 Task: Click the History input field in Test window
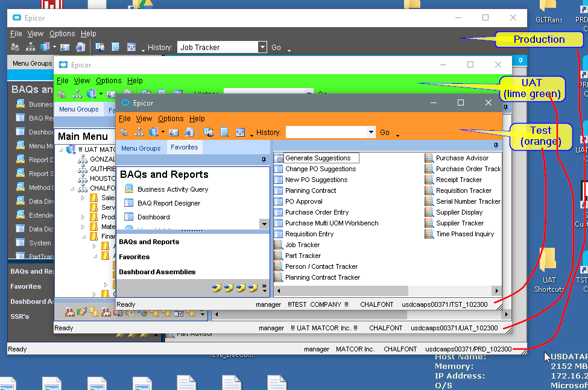point(326,132)
